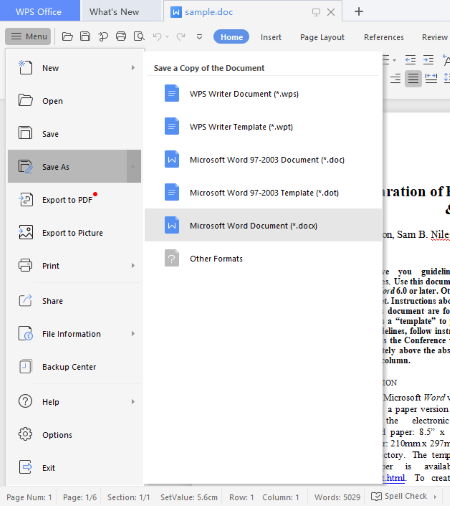Image resolution: width=450 pixels, height=506 pixels.
Task: Click Section: 1/1 in status bar
Action: tap(128, 497)
